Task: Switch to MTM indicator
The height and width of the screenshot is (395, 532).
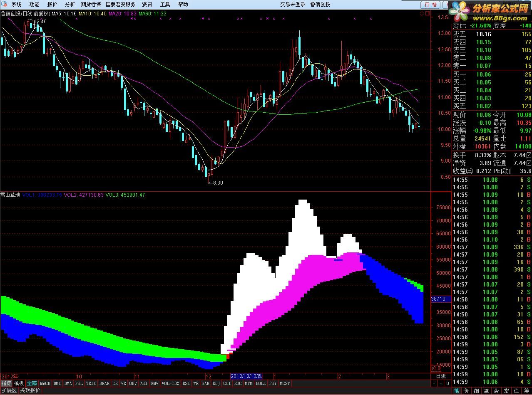Action: pyautogui.click(x=249, y=383)
